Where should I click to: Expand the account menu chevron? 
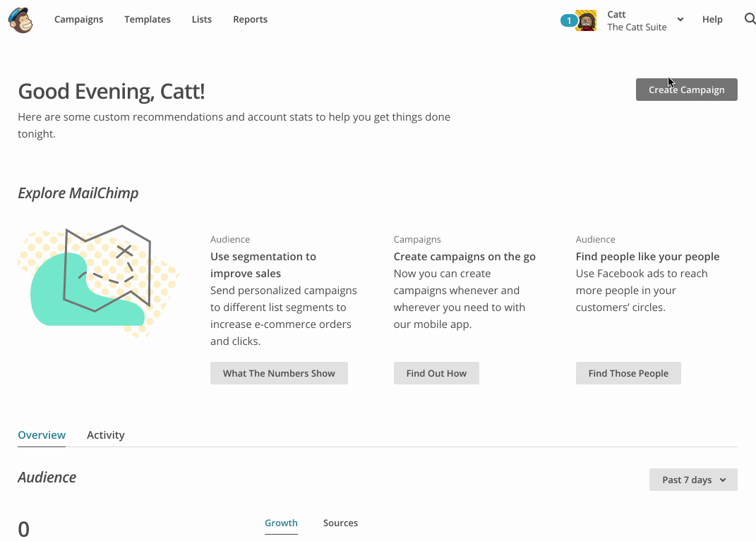[x=680, y=19]
